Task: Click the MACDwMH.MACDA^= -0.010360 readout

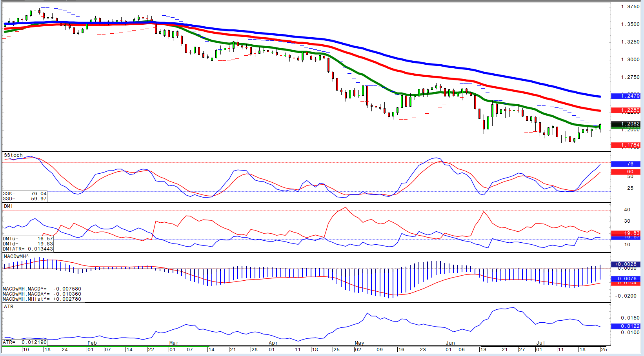Action: [42, 294]
